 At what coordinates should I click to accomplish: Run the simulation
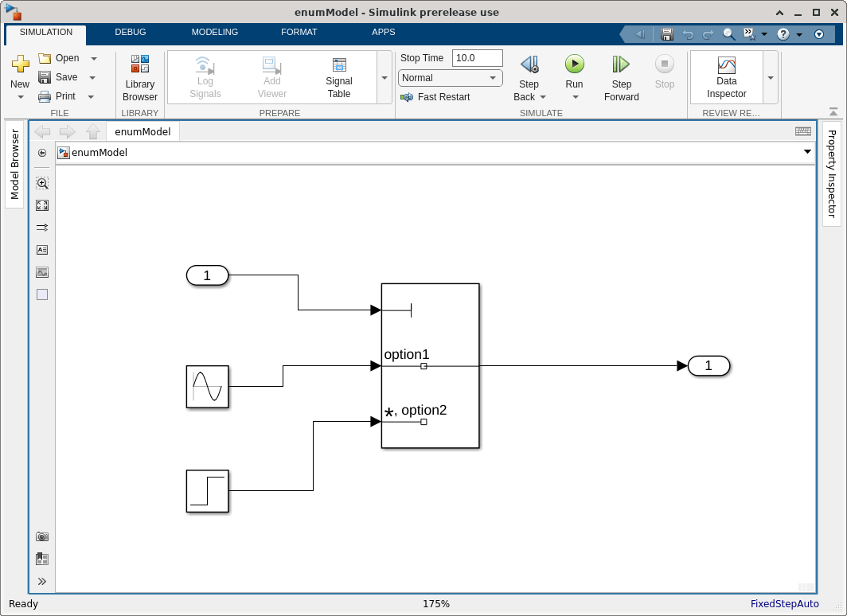575,64
